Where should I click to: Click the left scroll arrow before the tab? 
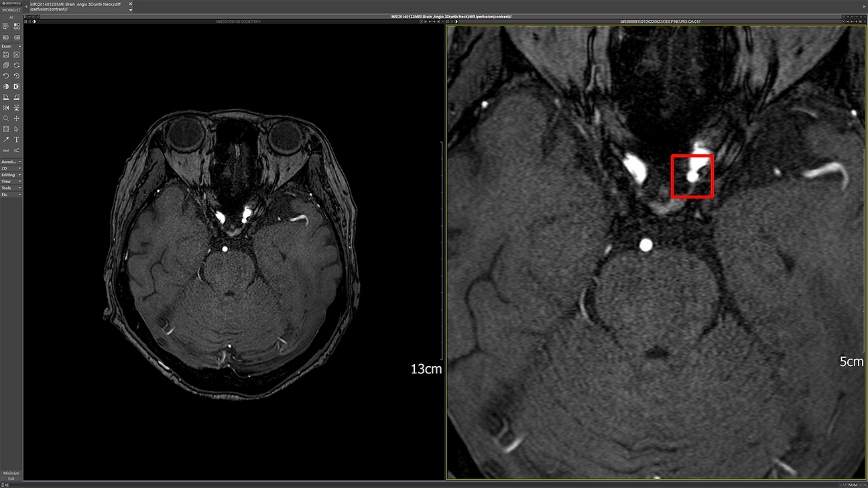pyautogui.click(x=26, y=7)
